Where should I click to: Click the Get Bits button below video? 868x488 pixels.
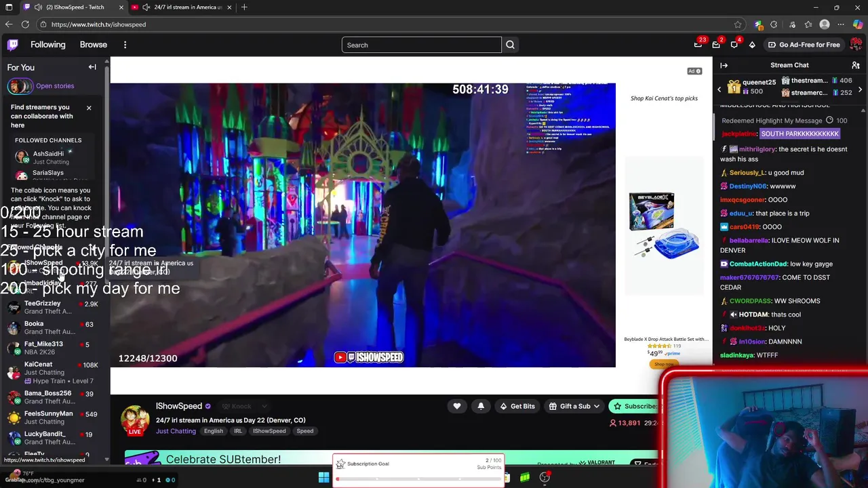click(x=517, y=406)
